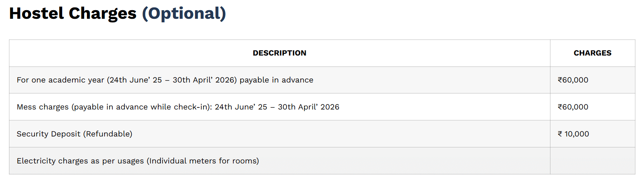Screen dimensions: 644x183
Task: Click "(Individual meters for rooms)" text
Action: (x=203, y=161)
